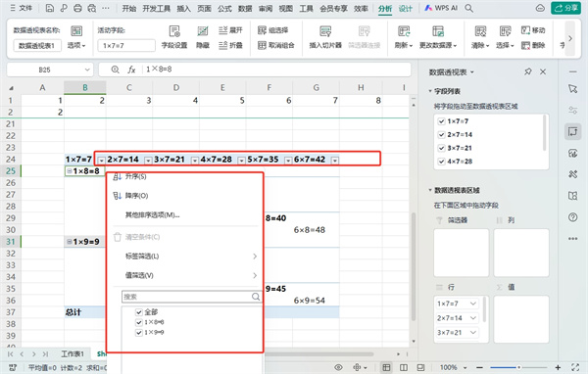This screenshot has height=374, width=588.
Task: Select normal view icon in status bar
Action: click(386, 367)
